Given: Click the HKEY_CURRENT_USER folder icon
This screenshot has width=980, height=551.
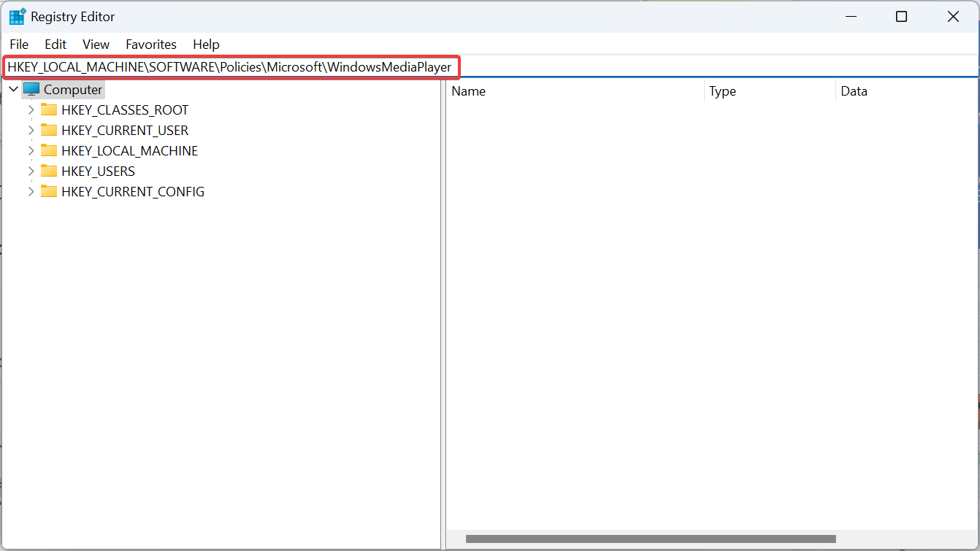Looking at the screenshot, I should click(x=48, y=130).
